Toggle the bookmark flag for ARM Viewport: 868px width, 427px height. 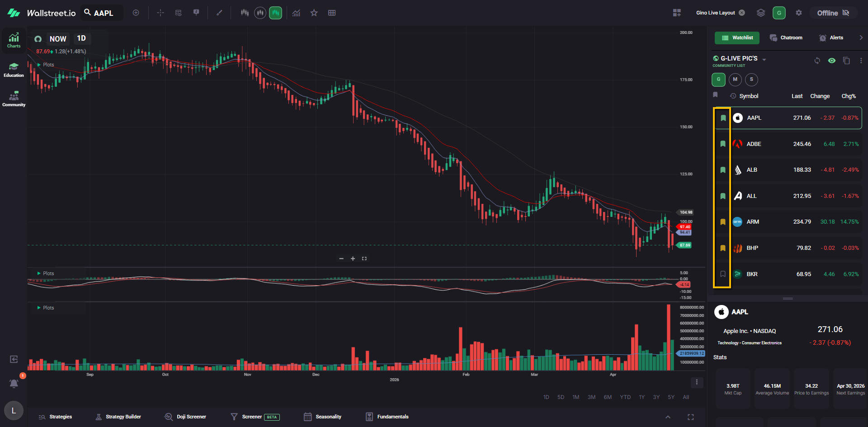[x=722, y=222]
